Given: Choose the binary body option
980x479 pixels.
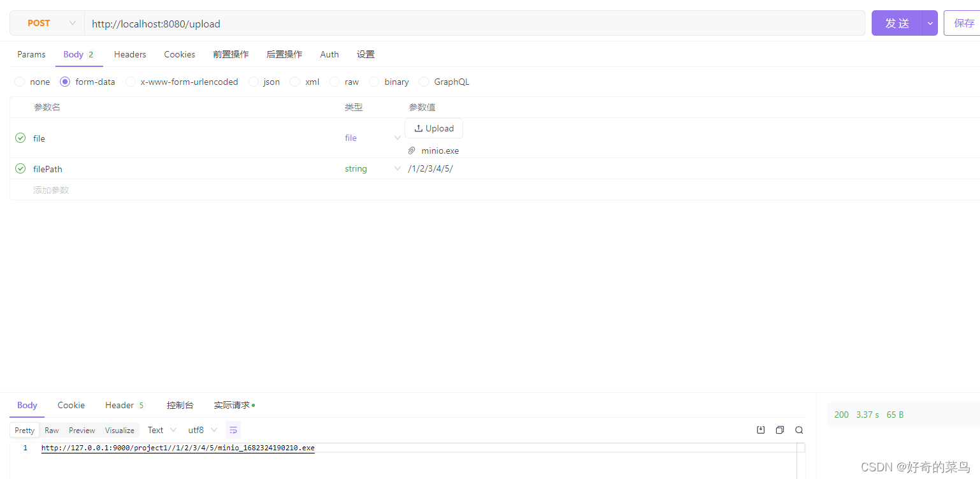Looking at the screenshot, I should (374, 82).
